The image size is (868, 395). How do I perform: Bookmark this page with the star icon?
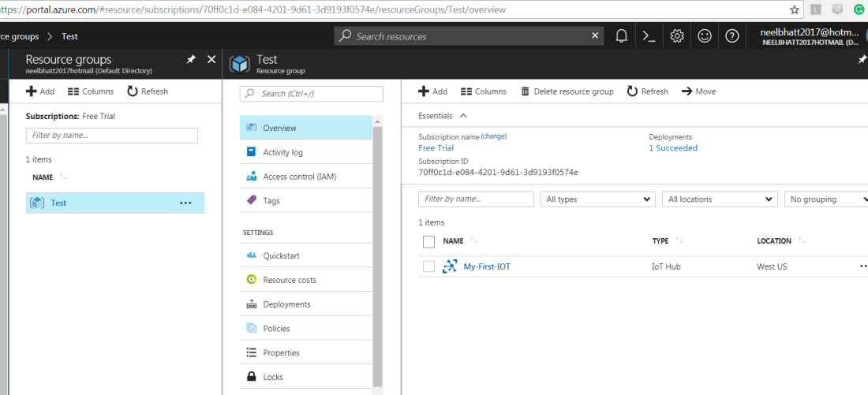tap(795, 10)
